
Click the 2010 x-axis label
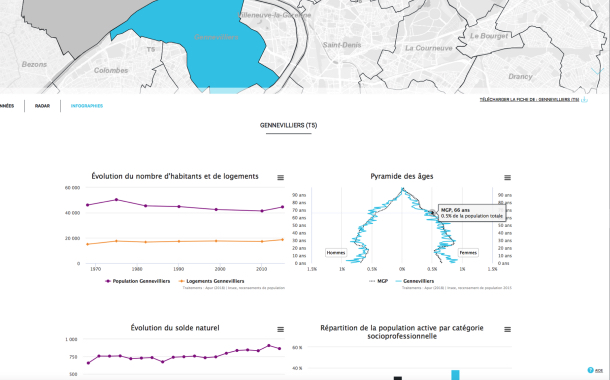[x=261, y=269]
